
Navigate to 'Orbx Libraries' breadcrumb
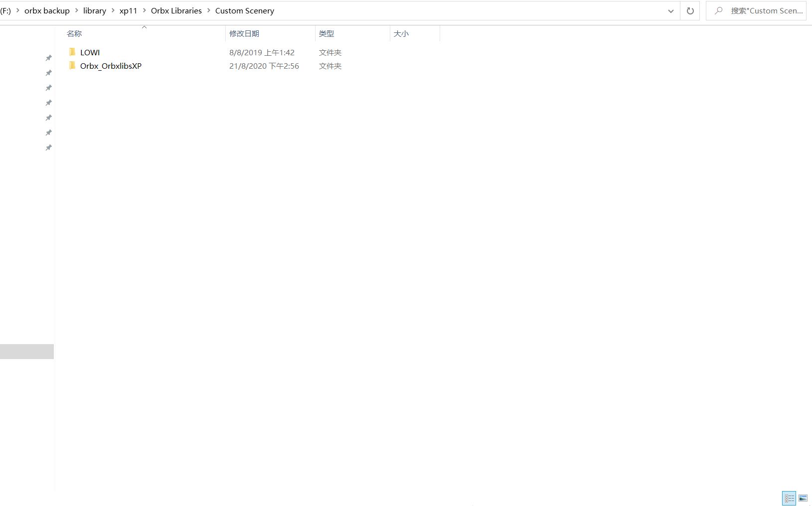coord(176,11)
